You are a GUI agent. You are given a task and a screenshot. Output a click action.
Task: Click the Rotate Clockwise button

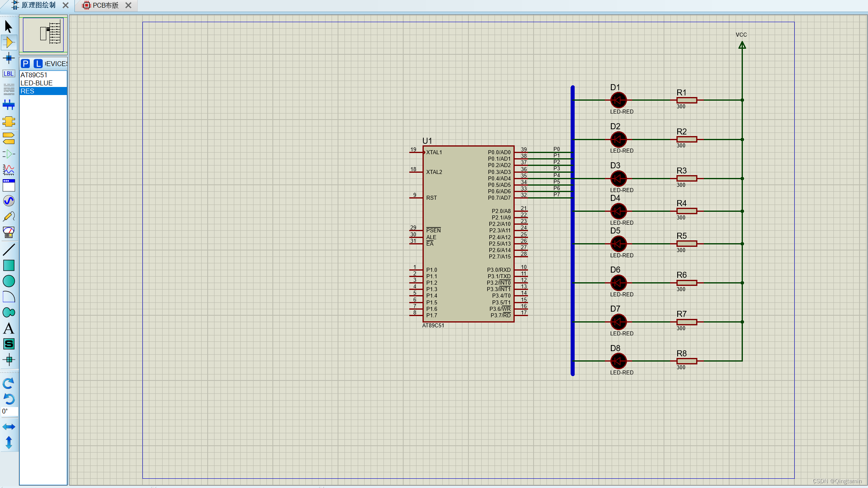tap(8, 383)
